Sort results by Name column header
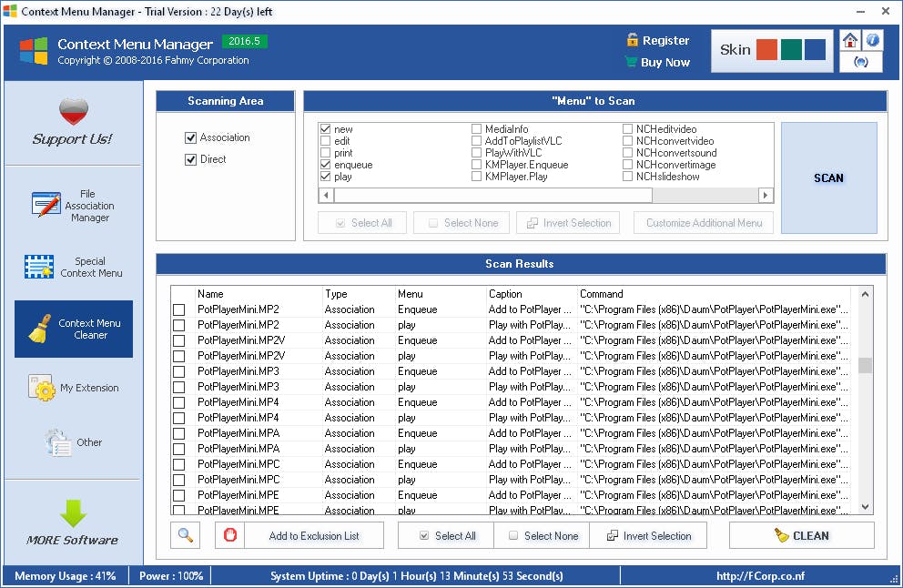 click(x=259, y=294)
